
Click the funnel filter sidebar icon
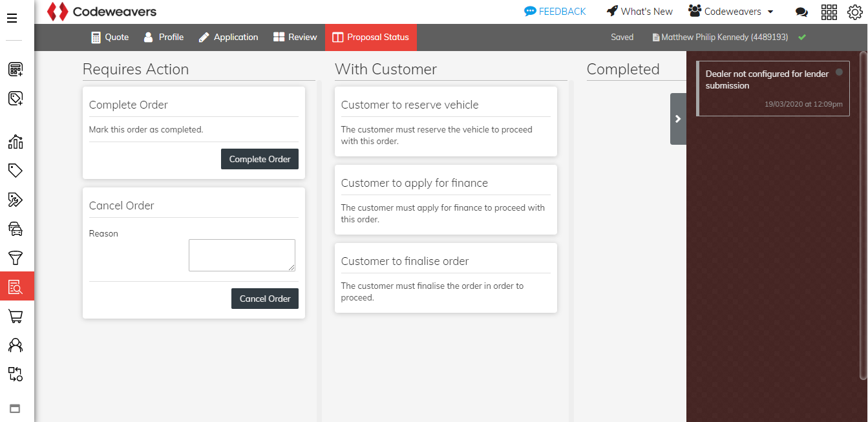16,258
